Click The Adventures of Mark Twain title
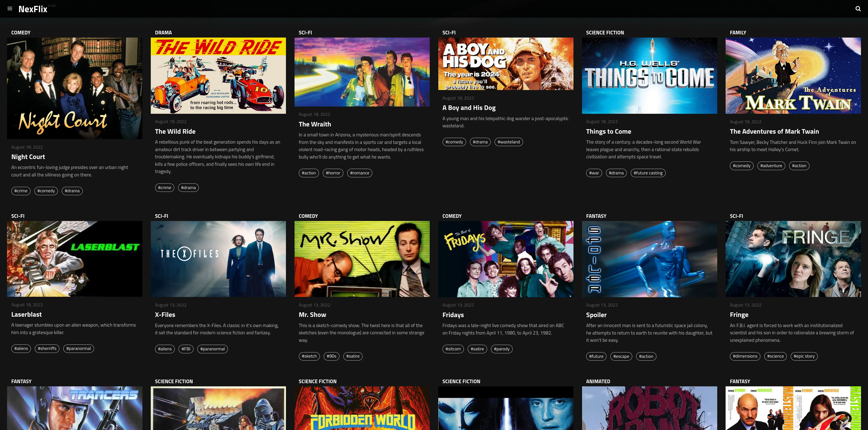 coord(774,131)
